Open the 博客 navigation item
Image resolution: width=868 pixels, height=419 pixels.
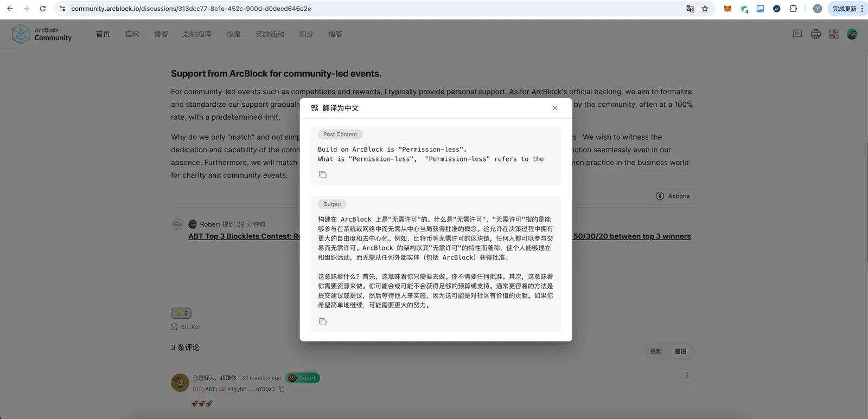pos(161,34)
